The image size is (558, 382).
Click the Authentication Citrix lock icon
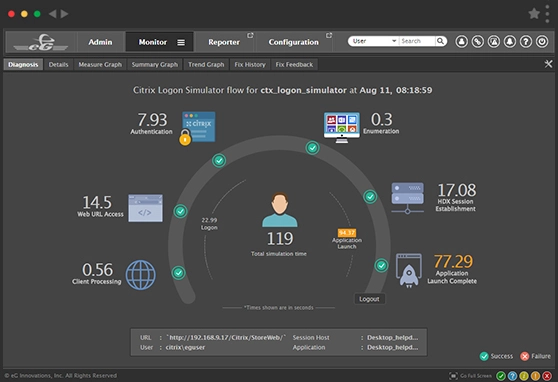[198, 128]
